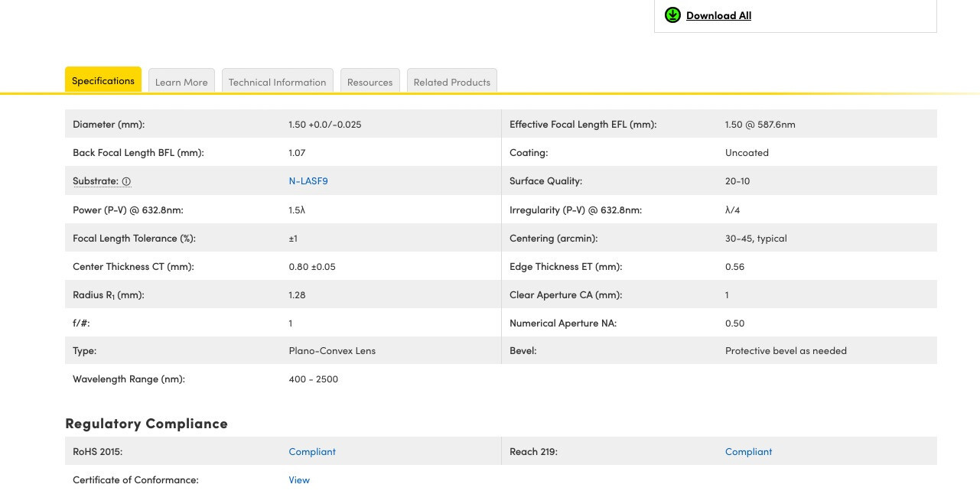Open the Technical Information tab
This screenshot has height=494, width=980.
(277, 82)
